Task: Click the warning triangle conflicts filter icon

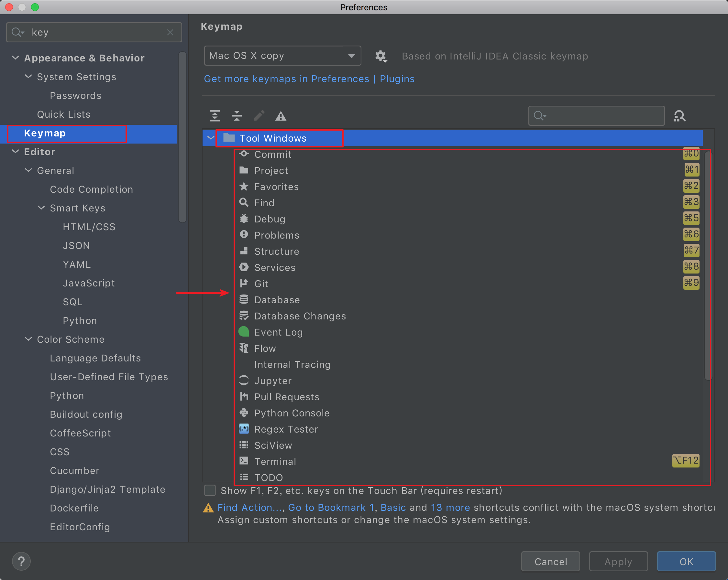Action: (281, 116)
